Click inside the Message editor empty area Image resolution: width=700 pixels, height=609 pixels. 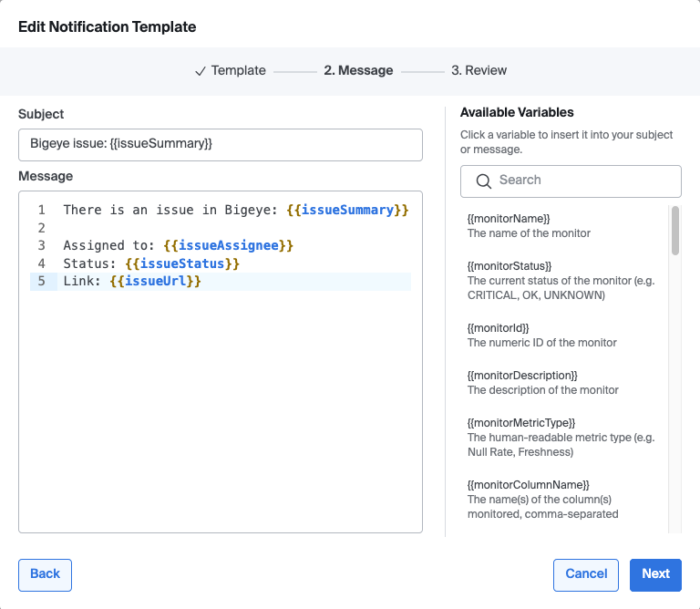(x=221, y=411)
